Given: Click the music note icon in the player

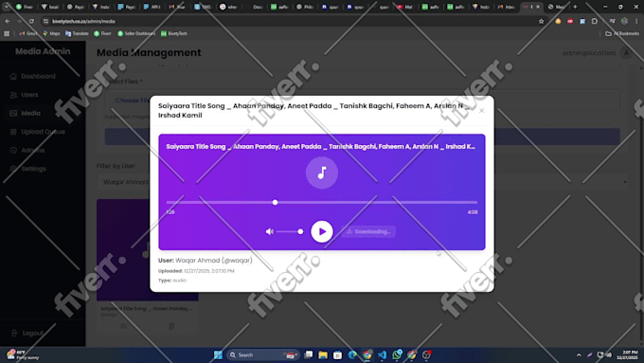Looking at the screenshot, I should [322, 172].
